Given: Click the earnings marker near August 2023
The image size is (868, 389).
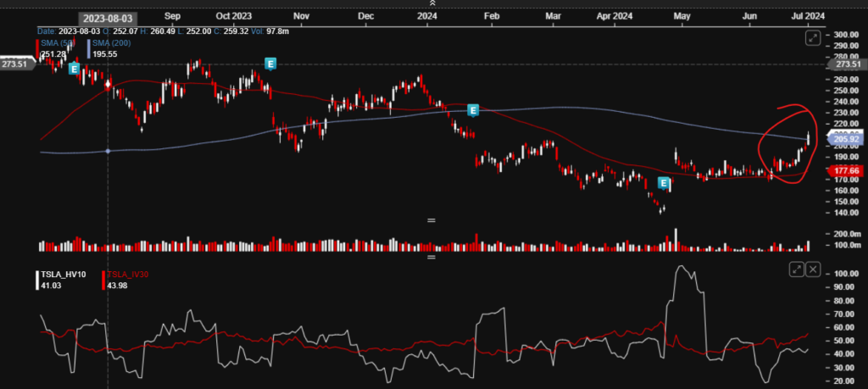Looking at the screenshot, I should click(74, 69).
